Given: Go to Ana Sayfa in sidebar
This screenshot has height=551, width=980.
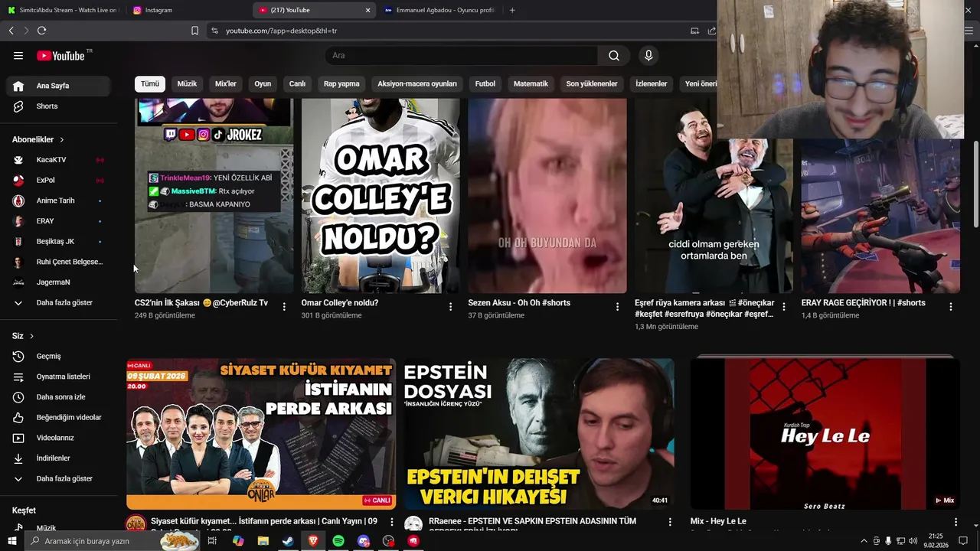Looking at the screenshot, I should [x=58, y=86].
